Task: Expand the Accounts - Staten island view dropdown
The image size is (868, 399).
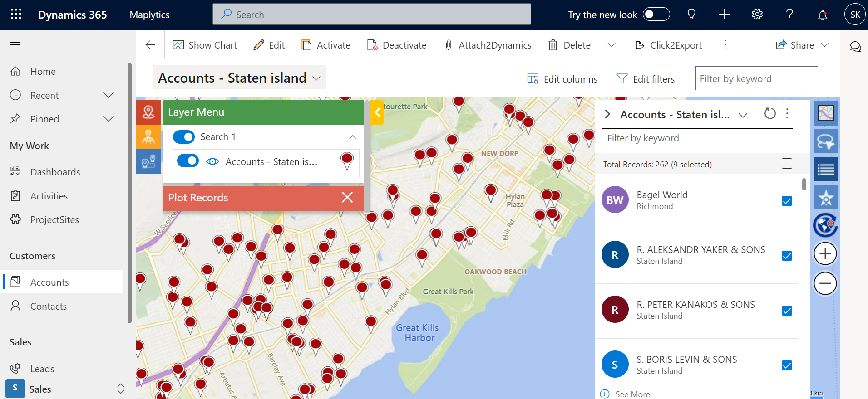Action: 316,78
